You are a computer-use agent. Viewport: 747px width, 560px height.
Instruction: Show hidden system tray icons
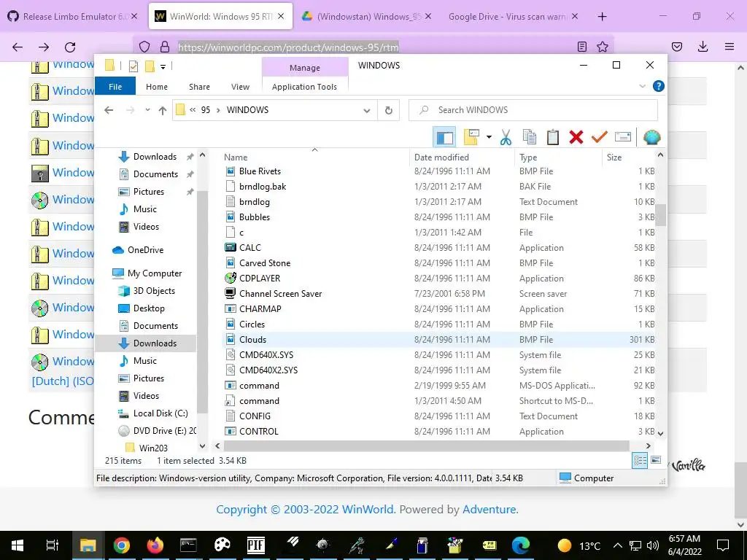[x=617, y=545]
